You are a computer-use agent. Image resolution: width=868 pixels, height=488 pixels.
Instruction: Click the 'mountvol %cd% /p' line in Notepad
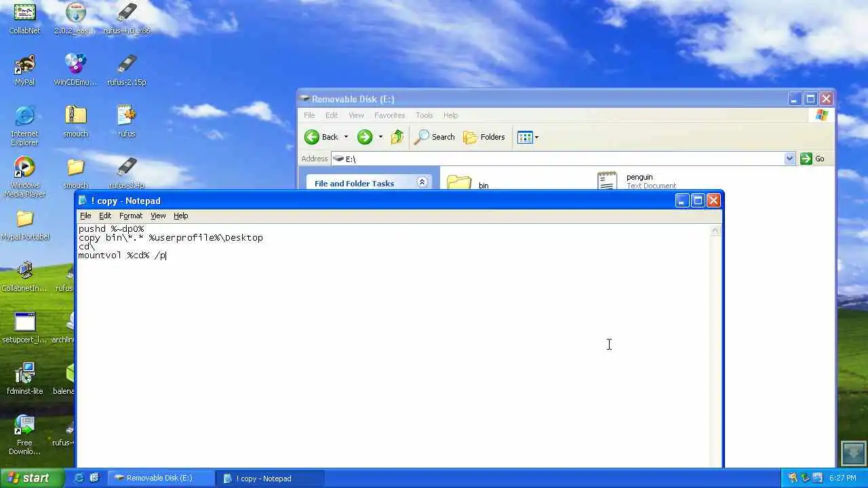[122, 256]
